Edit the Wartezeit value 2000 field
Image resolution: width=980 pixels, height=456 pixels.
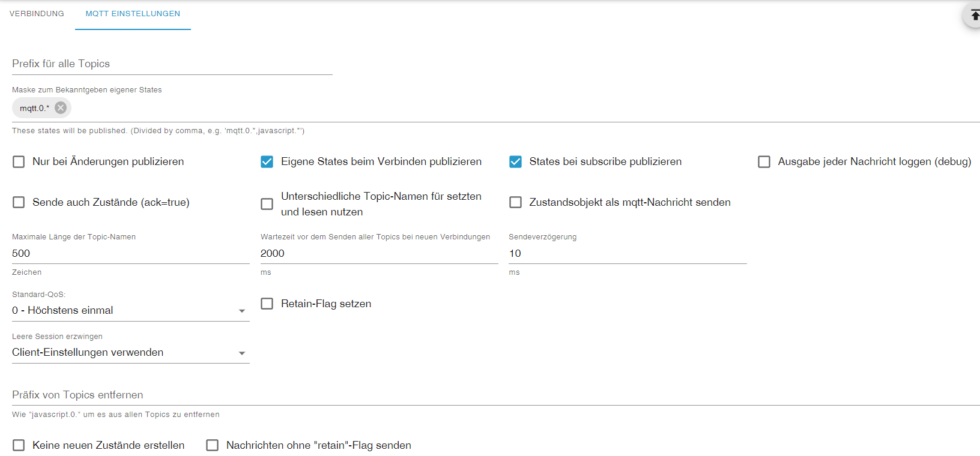pos(379,253)
